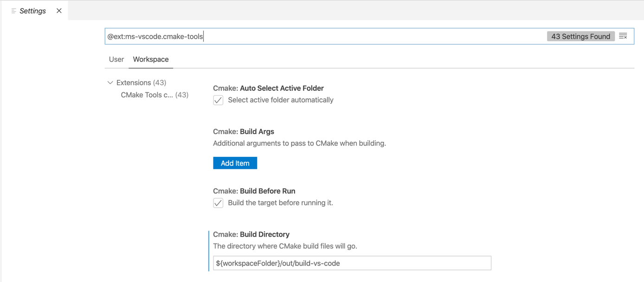Select the Cmake: Build Args setting title

click(x=243, y=131)
